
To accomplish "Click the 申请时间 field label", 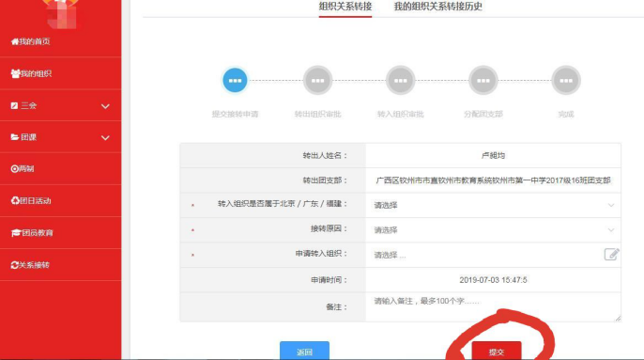I will coord(329,280).
